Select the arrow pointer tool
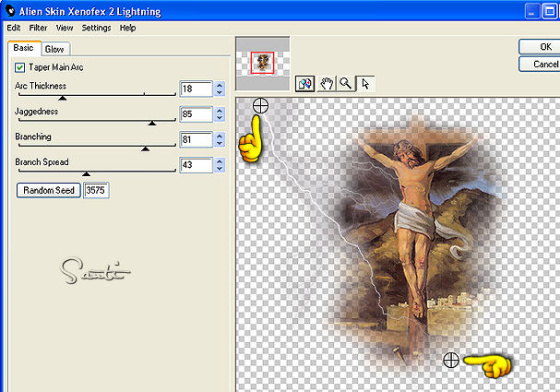Viewport: 560px width, 392px height. pos(365,84)
